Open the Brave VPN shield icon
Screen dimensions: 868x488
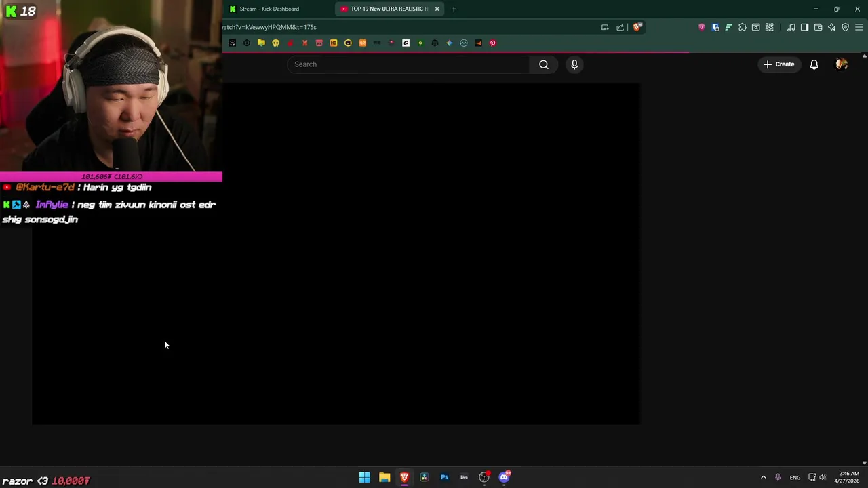(845, 27)
